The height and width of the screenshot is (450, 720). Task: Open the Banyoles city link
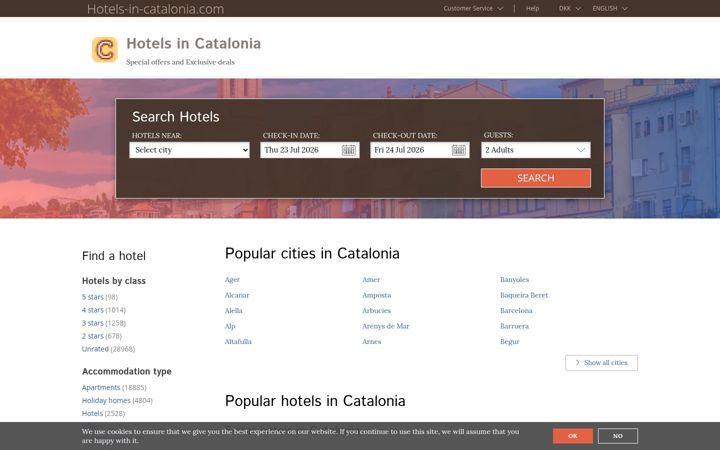pos(514,280)
